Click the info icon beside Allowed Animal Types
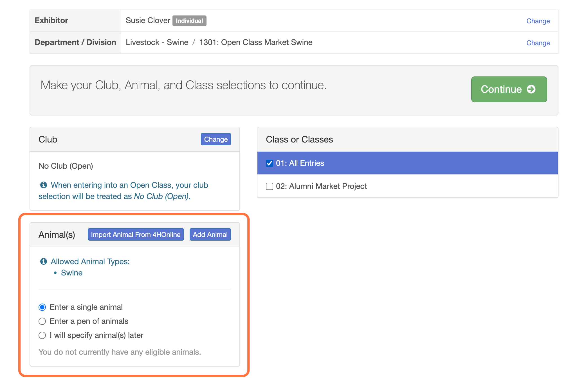 [43, 261]
